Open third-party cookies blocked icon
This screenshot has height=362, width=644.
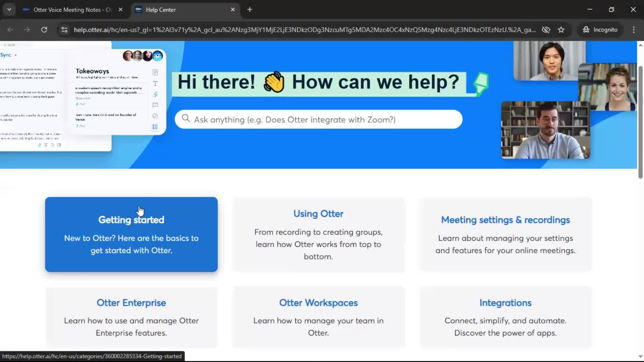pos(546,30)
